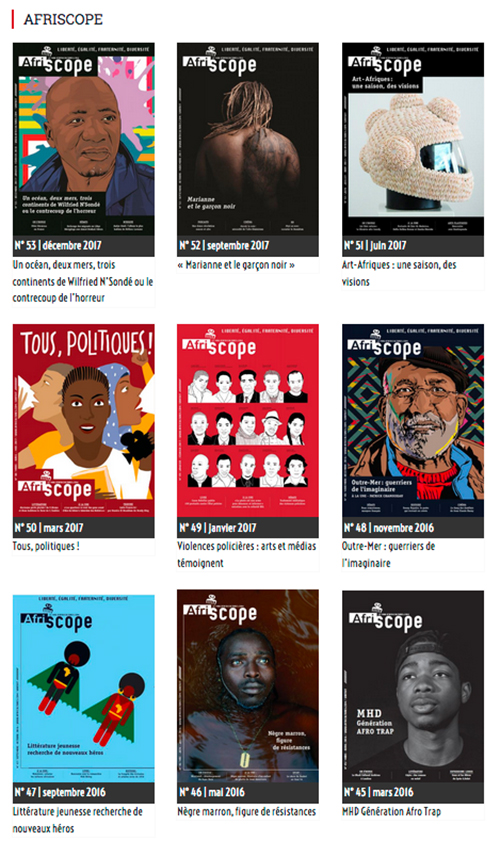Viewport: 500px width, 841px height.
Task: Open the N° 52 septembre 2017 cover
Action: click(x=248, y=139)
